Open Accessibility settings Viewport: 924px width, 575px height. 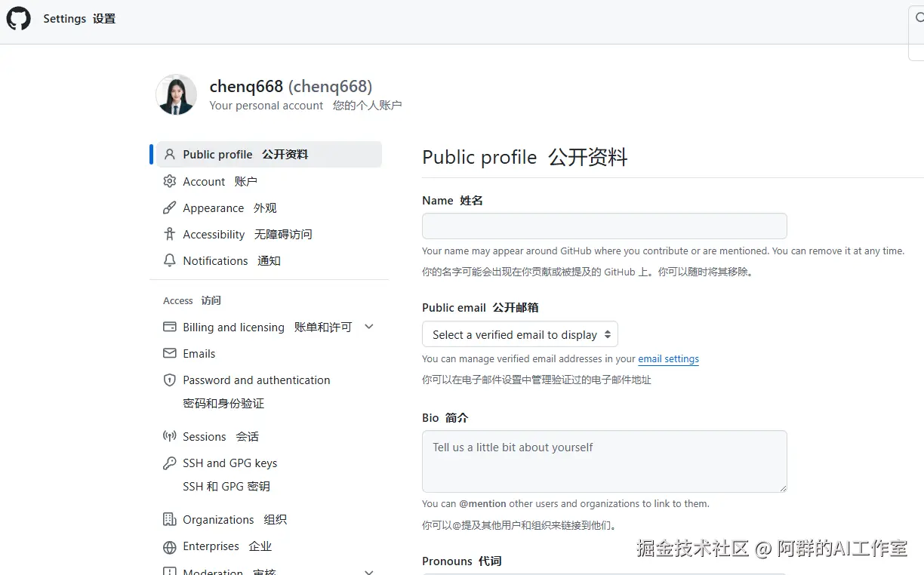coord(247,234)
